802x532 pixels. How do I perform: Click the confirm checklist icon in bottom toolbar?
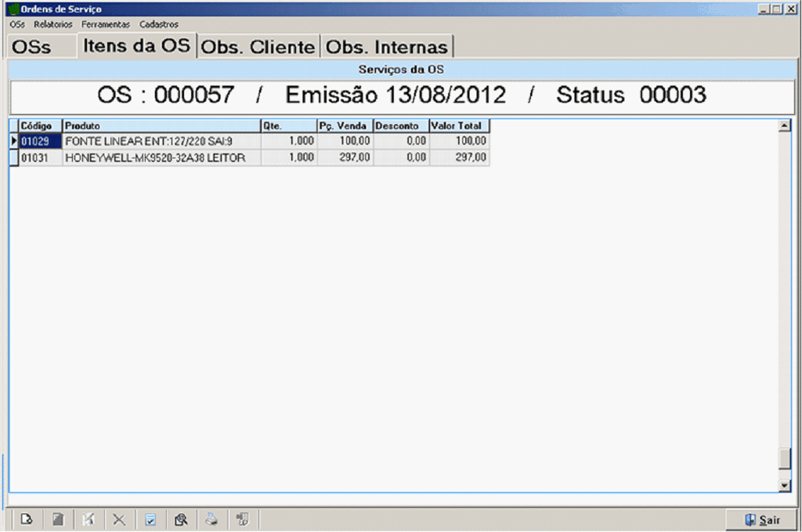point(151,520)
